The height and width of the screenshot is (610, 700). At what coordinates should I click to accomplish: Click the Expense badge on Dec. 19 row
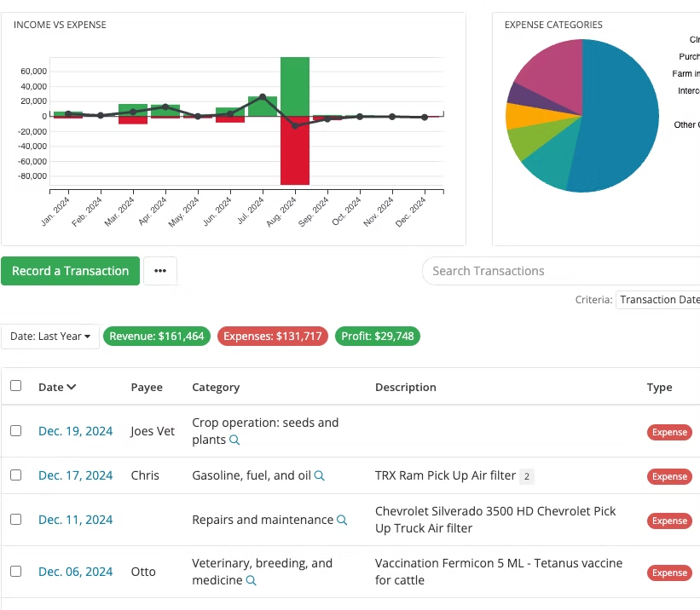(x=669, y=432)
